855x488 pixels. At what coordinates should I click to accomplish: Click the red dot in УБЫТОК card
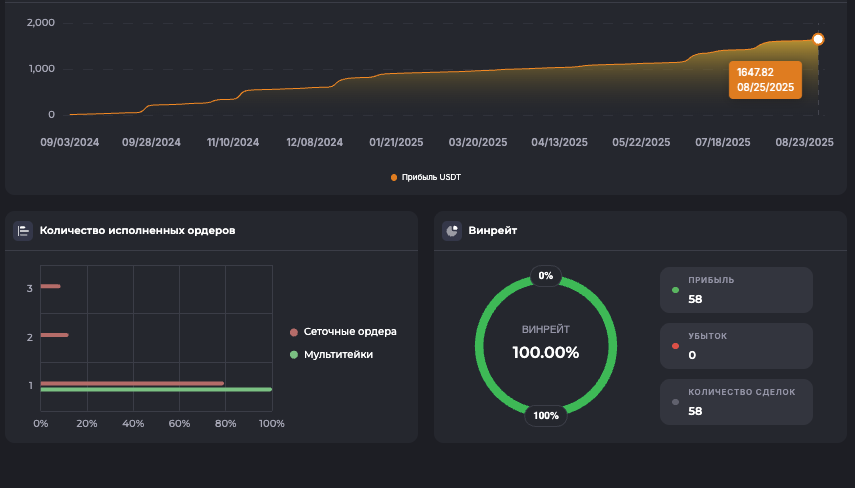pyautogui.click(x=676, y=347)
